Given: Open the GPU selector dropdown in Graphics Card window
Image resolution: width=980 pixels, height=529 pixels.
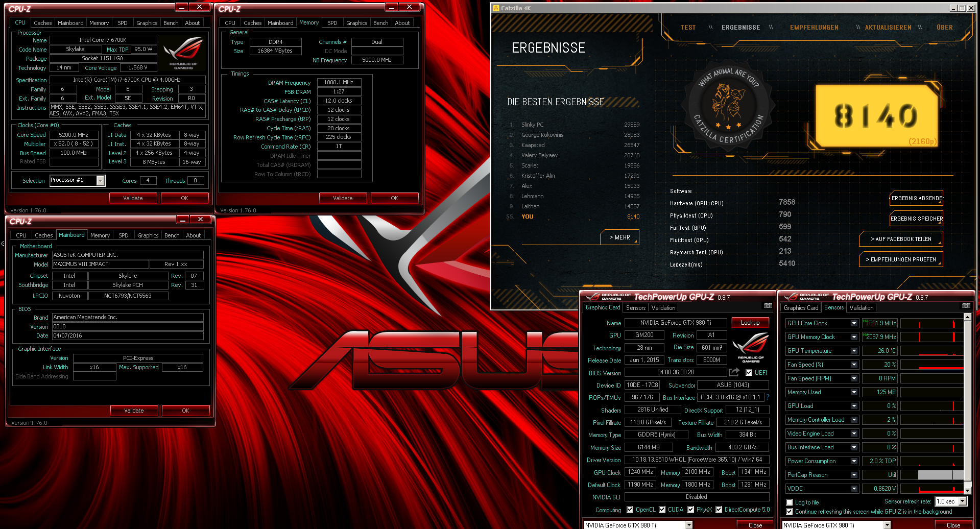Looking at the screenshot, I should pyautogui.click(x=689, y=525).
